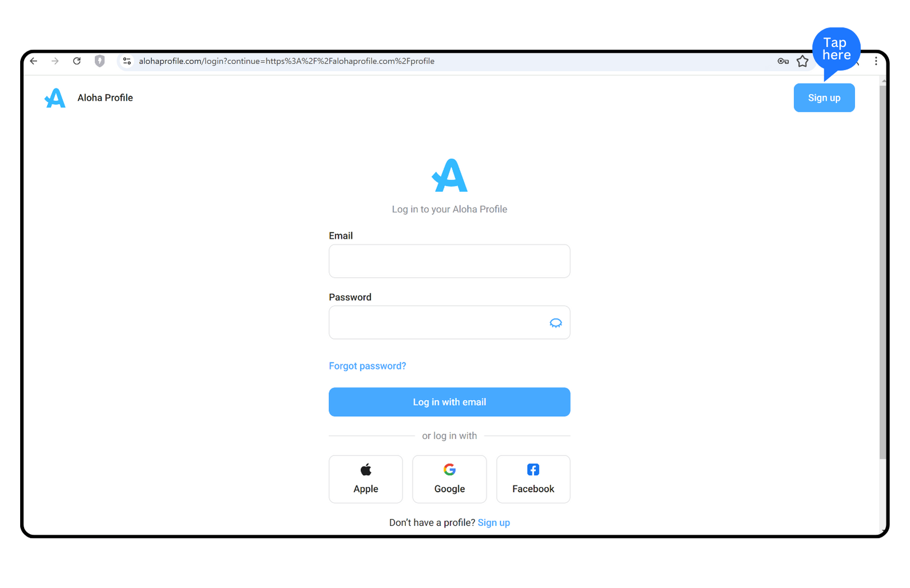Click the browser forward arrow
910x588 pixels.
(55, 61)
